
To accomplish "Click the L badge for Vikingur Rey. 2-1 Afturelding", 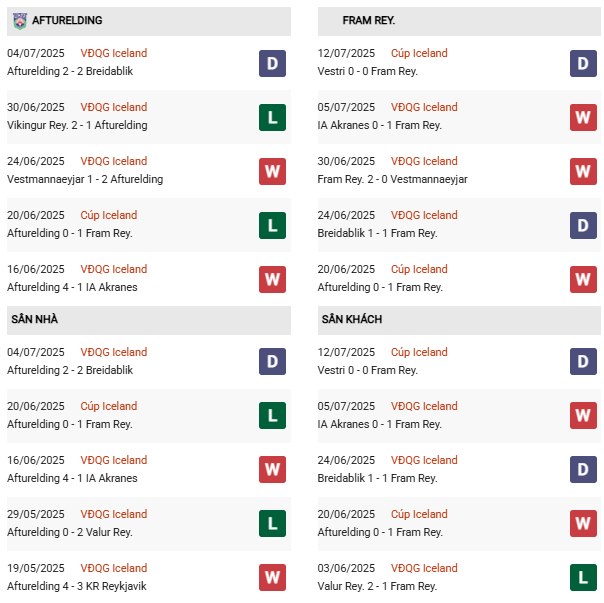I will (x=272, y=117).
